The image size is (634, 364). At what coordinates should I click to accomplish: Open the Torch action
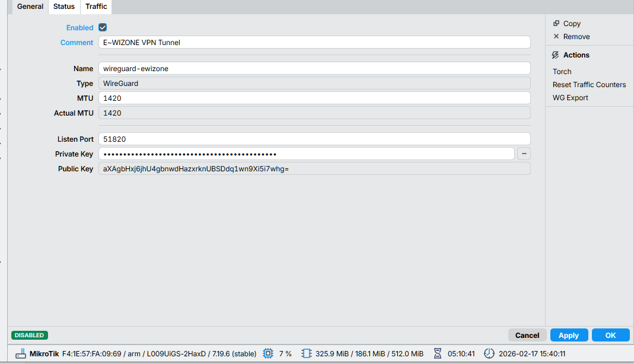[562, 71]
